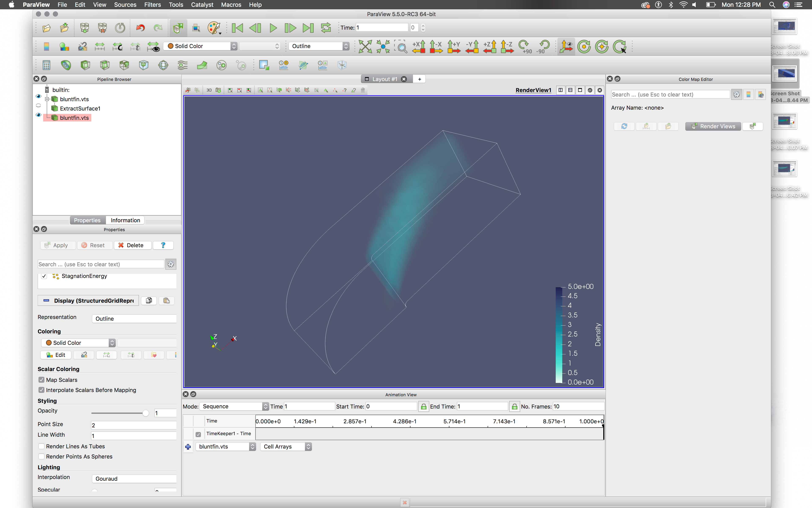812x508 pixels.
Task: Apply the Warp By Vector icon
Action: coord(202,65)
